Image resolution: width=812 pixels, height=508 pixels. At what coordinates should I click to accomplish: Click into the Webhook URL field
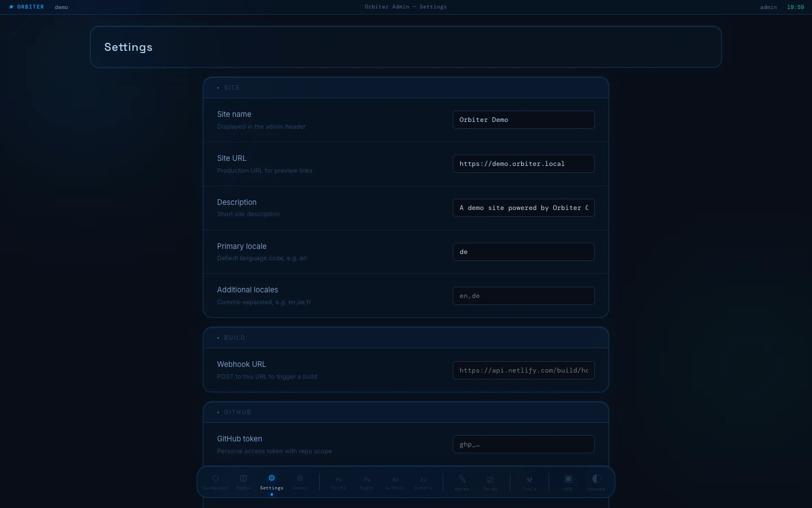tap(524, 370)
